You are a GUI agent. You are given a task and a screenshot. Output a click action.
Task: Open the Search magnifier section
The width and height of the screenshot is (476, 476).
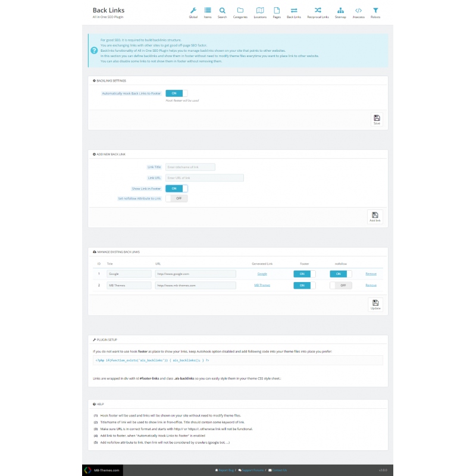click(x=222, y=12)
